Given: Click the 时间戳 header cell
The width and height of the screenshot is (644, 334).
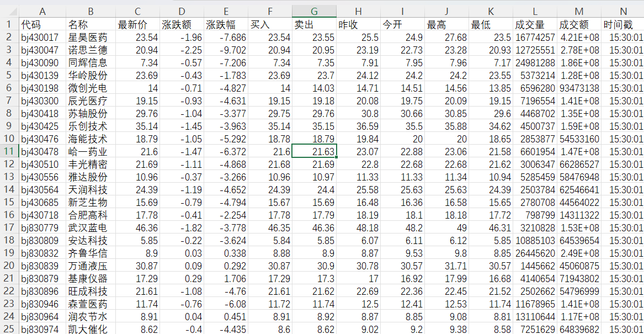Looking at the screenshot, I should tap(622, 25).
